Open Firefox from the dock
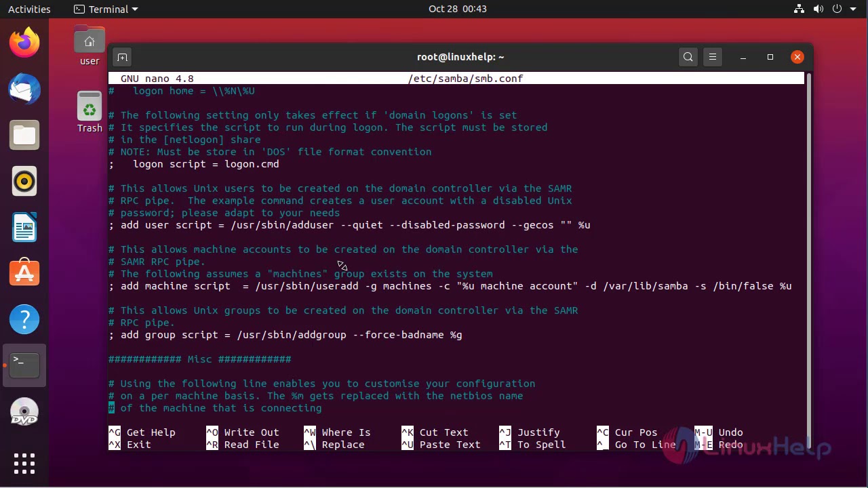The image size is (868, 488). click(24, 42)
